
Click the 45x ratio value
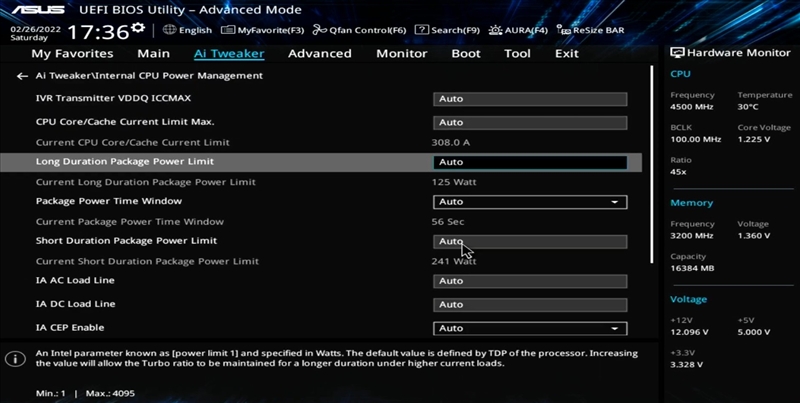pyautogui.click(x=678, y=172)
